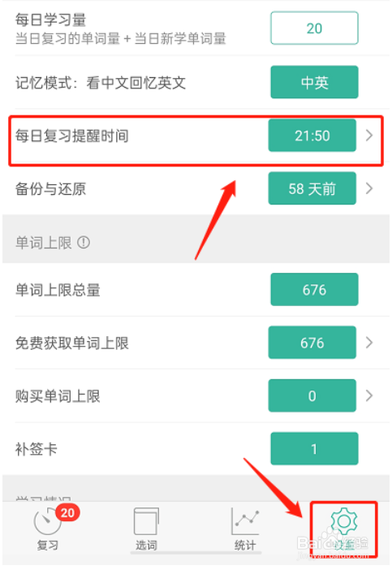
Task: Expand the 每日复习提醒时间 chevron arrow
Action: pos(369,136)
